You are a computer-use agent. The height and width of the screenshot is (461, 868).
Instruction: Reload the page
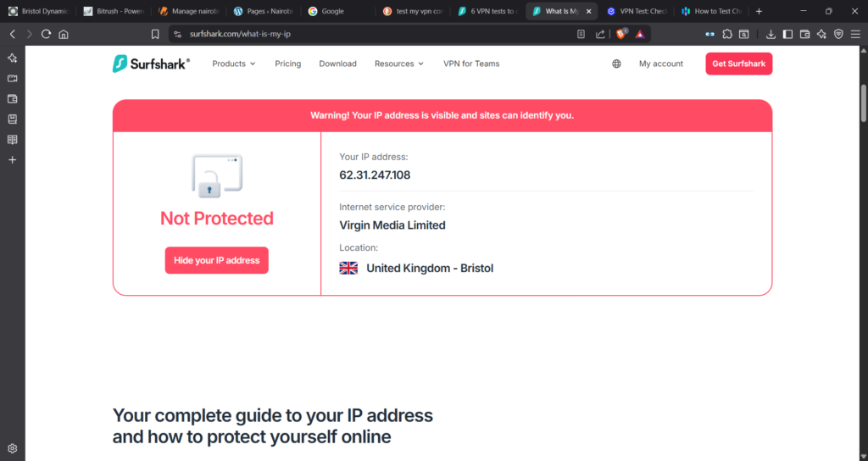(x=46, y=34)
